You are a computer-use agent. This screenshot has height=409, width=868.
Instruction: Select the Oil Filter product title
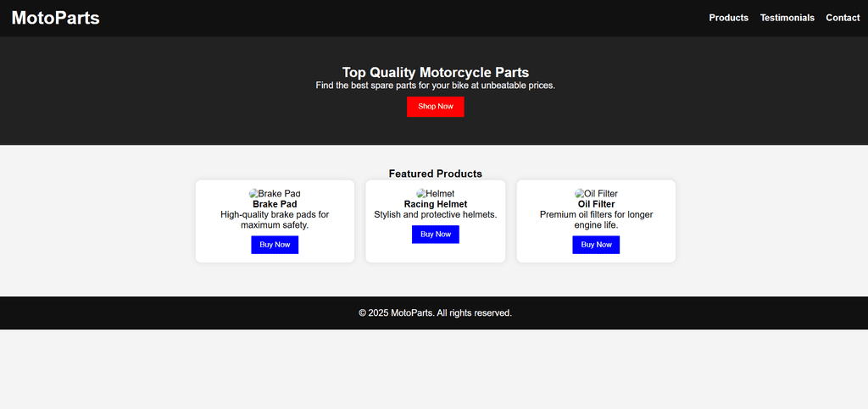point(596,204)
